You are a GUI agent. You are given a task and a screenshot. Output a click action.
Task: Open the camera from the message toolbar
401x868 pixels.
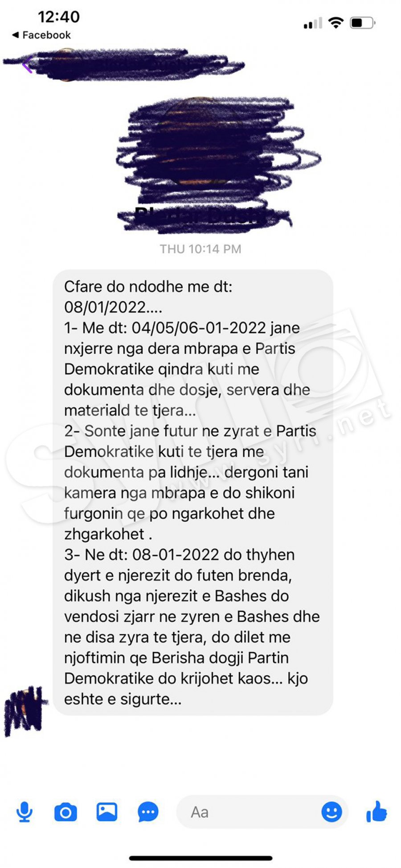65,812
